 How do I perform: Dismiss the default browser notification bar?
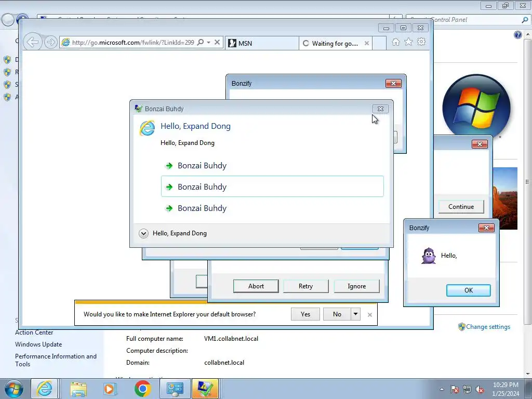coord(369,315)
